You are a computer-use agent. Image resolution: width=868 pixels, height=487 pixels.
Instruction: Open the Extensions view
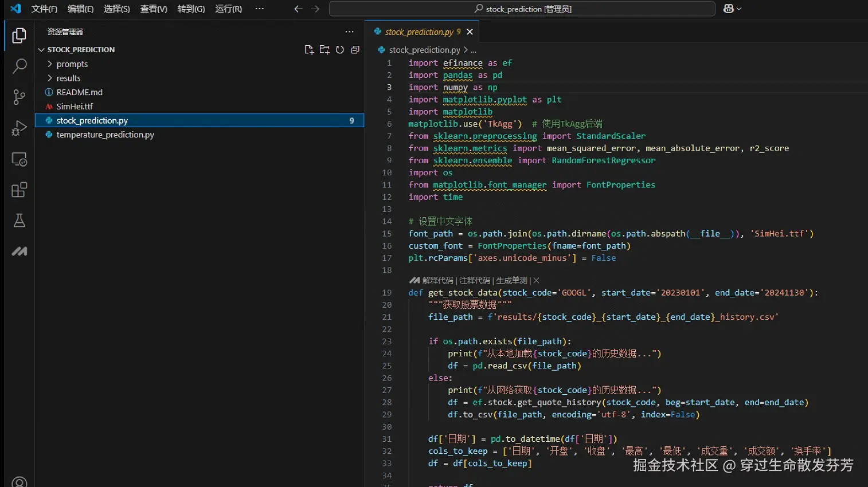[x=19, y=190]
